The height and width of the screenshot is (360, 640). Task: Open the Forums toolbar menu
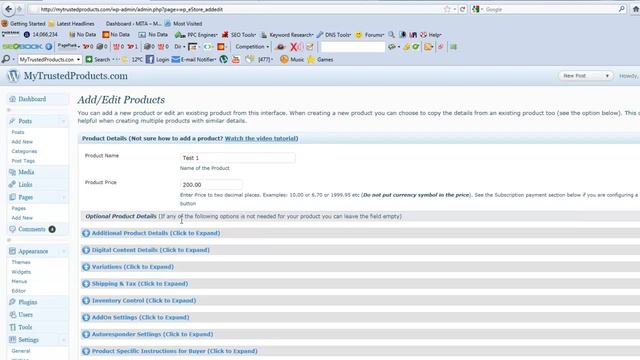[370, 35]
